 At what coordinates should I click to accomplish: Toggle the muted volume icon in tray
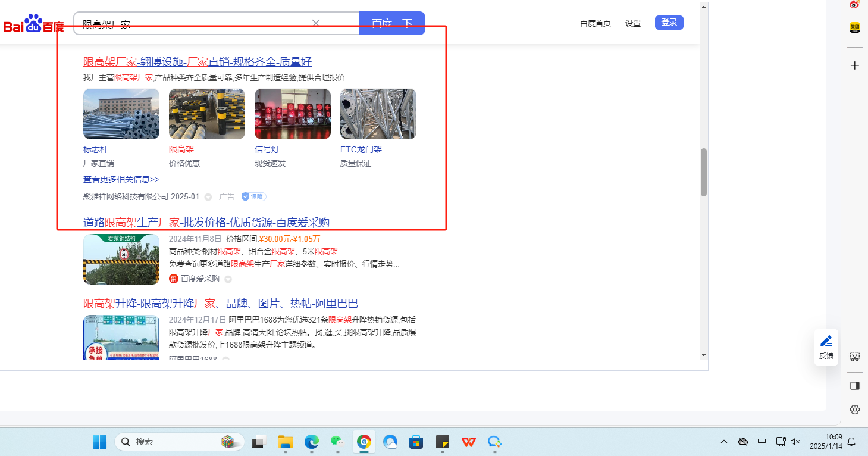pyautogui.click(x=795, y=442)
